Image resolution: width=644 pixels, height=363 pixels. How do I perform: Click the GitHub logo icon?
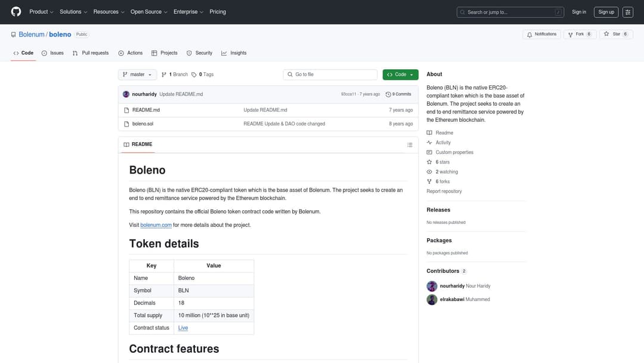[x=16, y=12]
